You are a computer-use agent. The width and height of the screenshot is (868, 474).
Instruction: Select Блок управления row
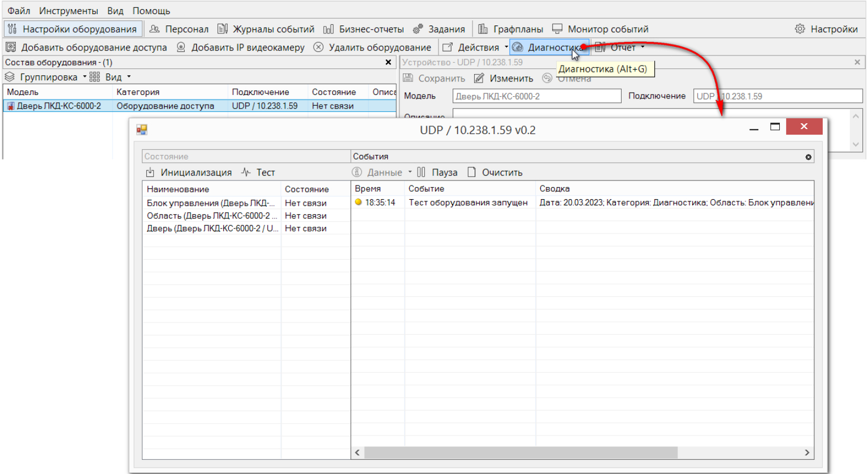pos(246,203)
